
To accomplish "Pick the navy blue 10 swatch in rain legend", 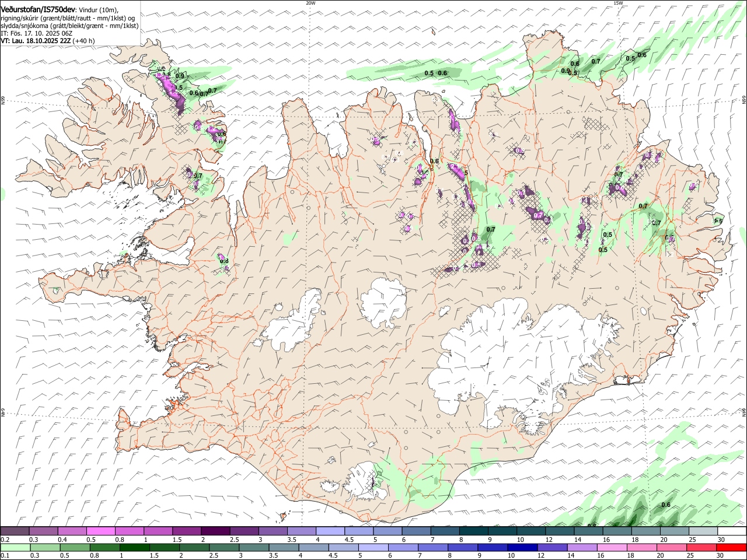I will click(522, 548).
